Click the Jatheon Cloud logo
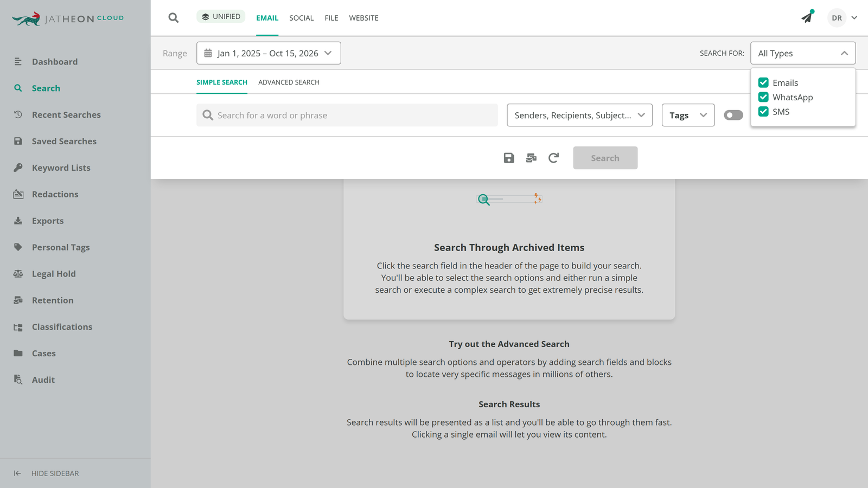Screen dimensions: 868x488 pyautogui.click(x=68, y=18)
